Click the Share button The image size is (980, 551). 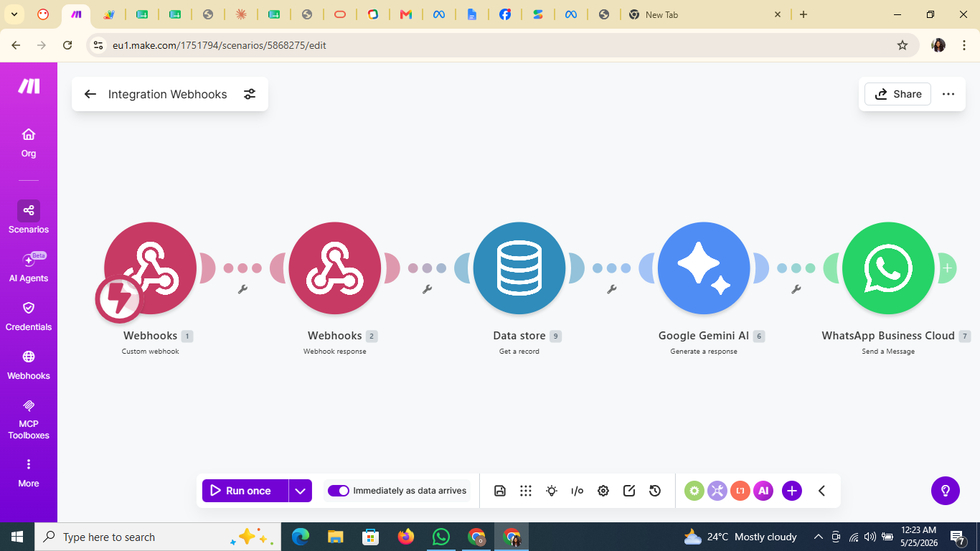point(897,94)
